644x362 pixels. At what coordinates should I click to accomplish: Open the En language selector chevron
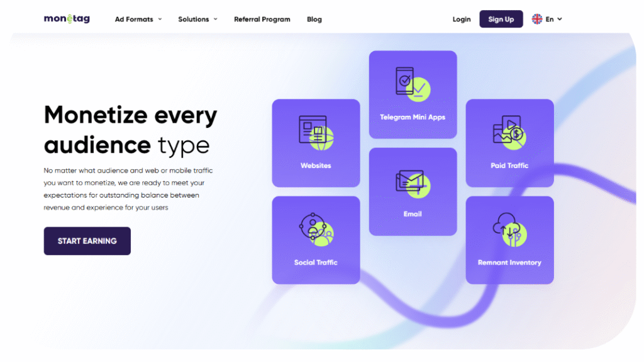560,19
